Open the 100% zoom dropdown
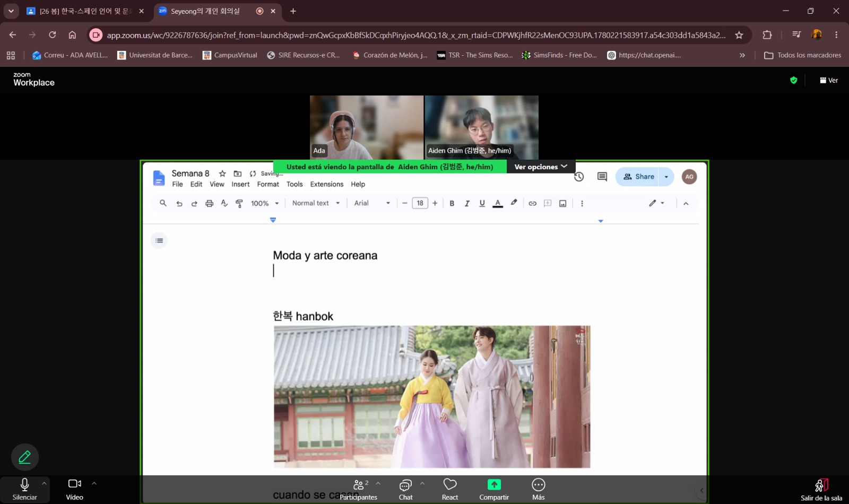Screen dimensions: 849x504 click(265, 203)
